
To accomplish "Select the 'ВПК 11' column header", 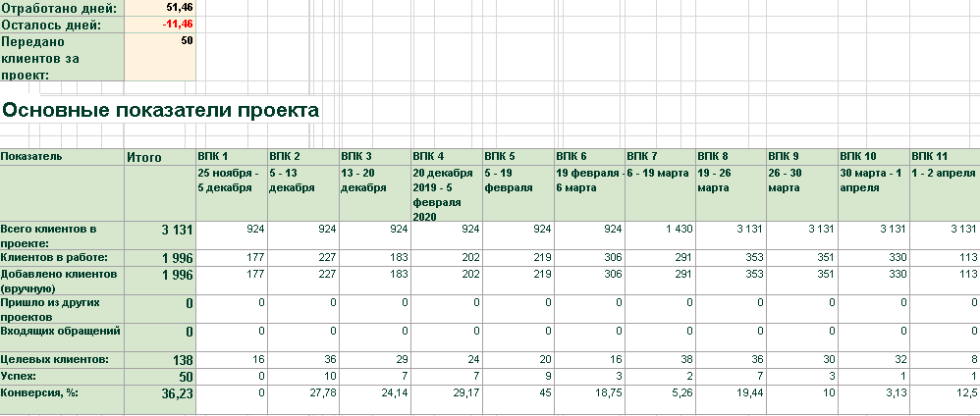I will point(945,157).
